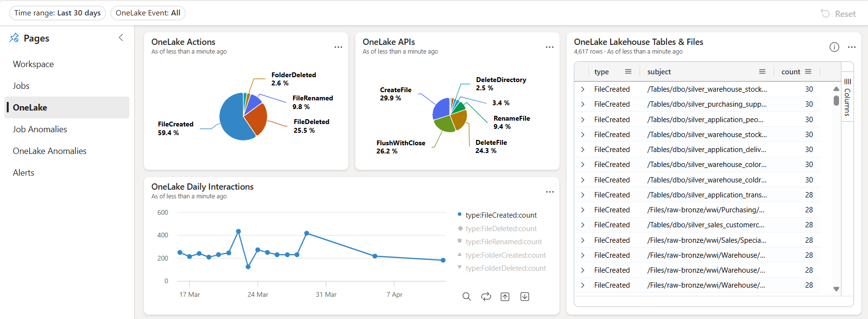Viewport: 868px width, 319px height.
Task: Click the table scrollbar down arrow
Action: click(x=836, y=289)
